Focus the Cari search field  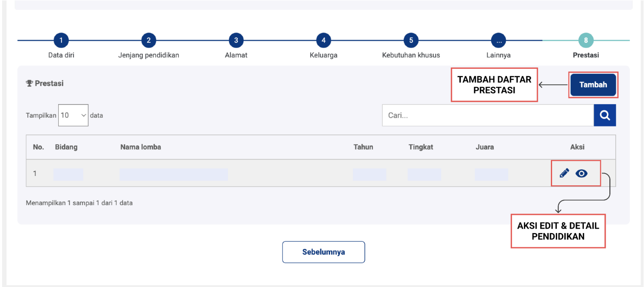tap(488, 115)
